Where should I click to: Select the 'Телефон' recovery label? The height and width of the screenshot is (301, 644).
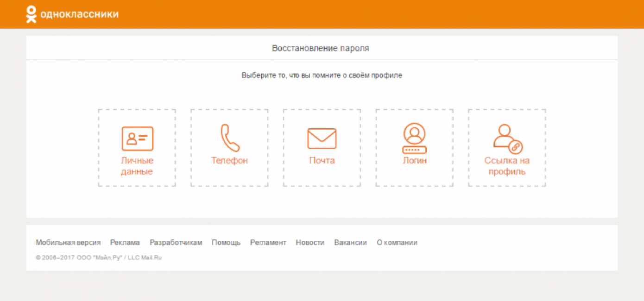click(230, 161)
